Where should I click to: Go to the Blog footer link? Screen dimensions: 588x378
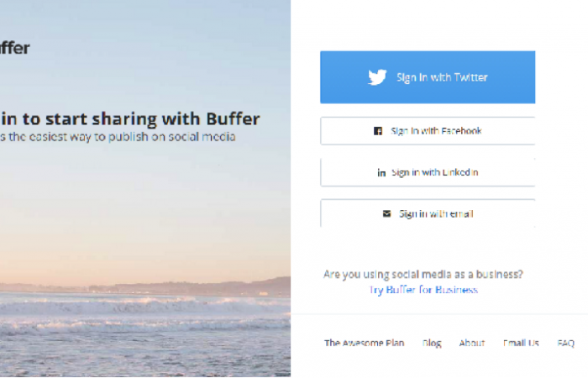pyautogui.click(x=432, y=343)
